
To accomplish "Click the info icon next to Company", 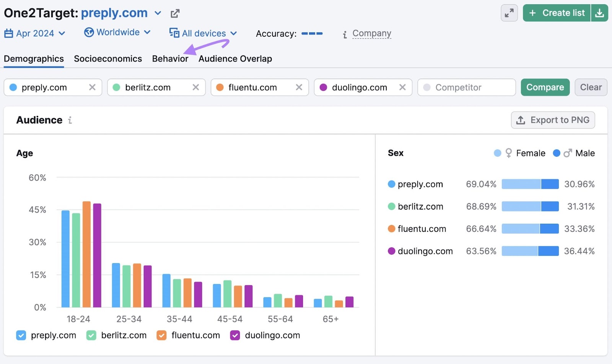I will [x=345, y=34].
